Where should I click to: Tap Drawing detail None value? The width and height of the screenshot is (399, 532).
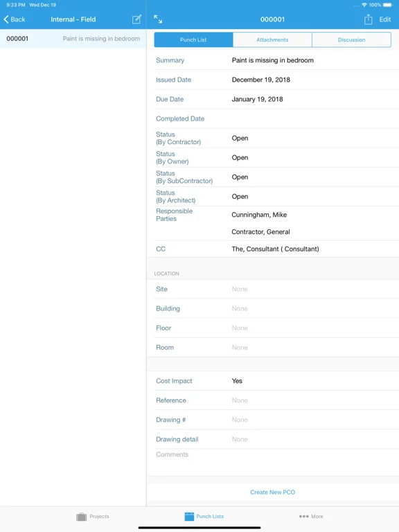tap(240, 439)
